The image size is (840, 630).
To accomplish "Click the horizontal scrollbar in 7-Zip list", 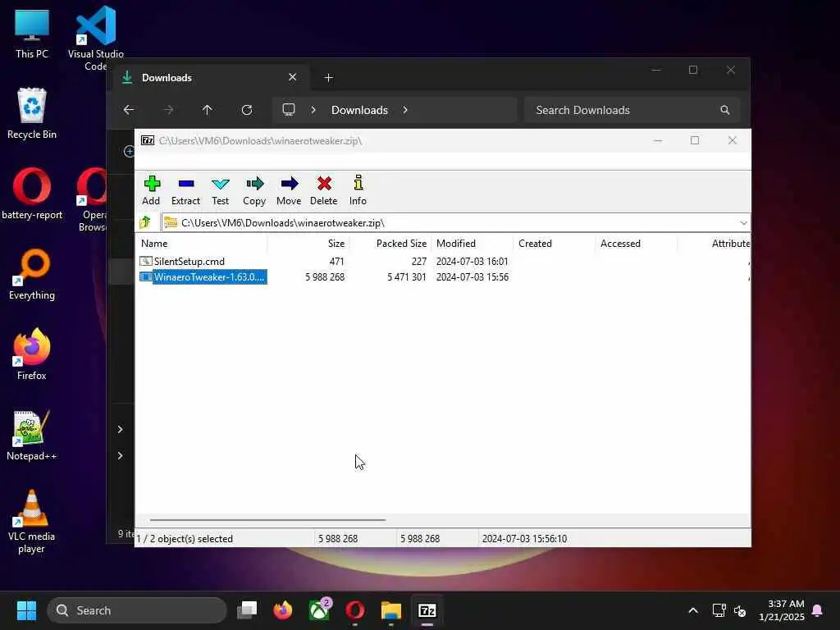I will tap(267, 519).
